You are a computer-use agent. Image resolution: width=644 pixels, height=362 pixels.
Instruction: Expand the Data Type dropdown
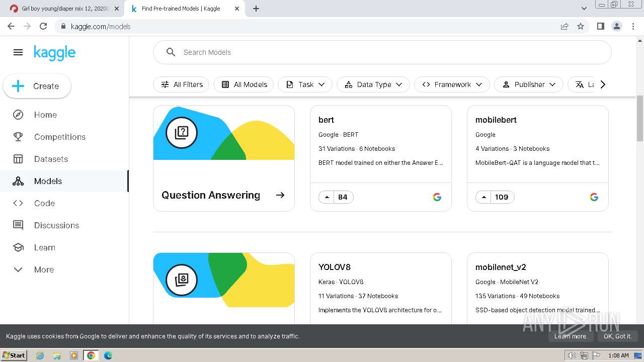point(373,84)
